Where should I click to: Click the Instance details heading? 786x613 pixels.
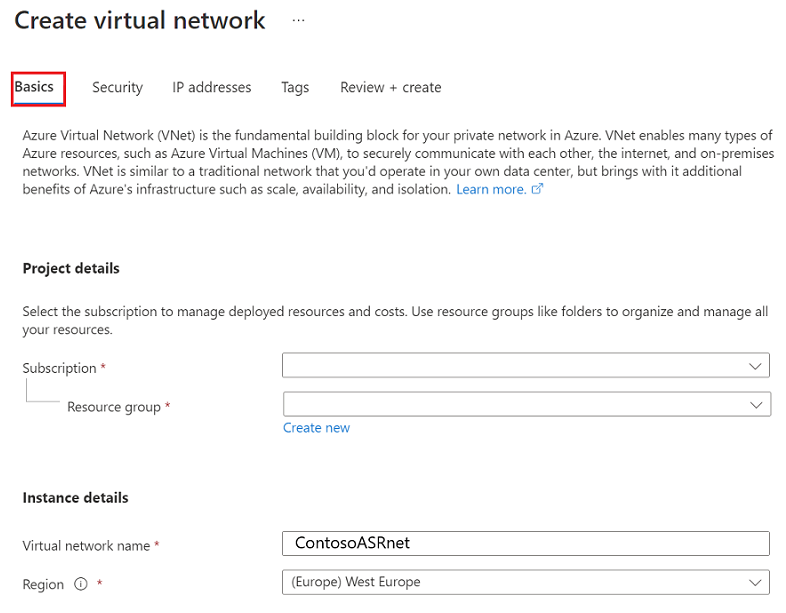(75, 498)
